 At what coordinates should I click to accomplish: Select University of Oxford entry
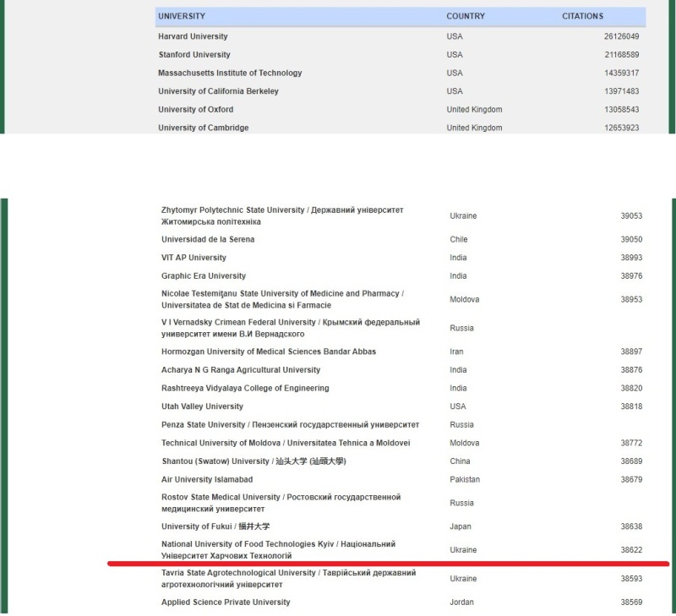tap(196, 110)
